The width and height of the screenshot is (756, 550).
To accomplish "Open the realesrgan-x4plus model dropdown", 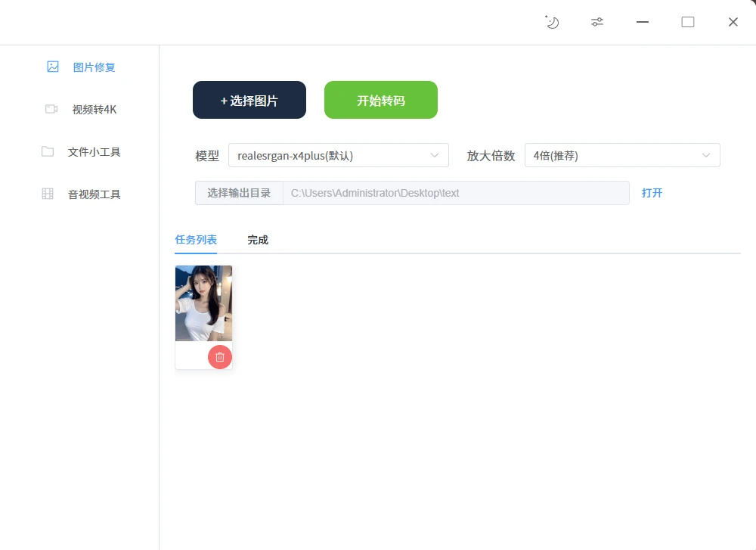I will [339, 155].
